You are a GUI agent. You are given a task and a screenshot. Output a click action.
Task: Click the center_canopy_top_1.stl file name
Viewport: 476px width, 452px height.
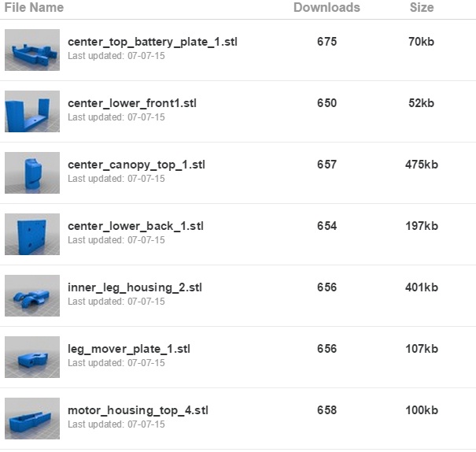click(136, 165)
